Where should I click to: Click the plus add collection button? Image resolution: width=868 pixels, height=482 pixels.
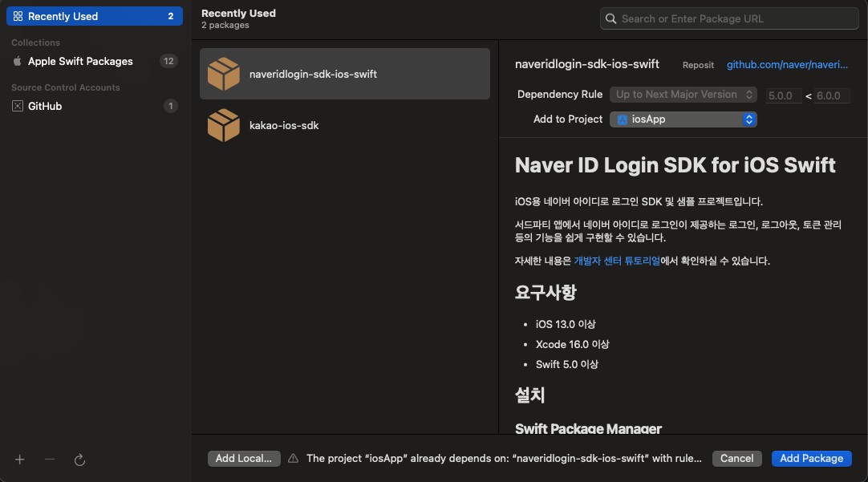tap(20, 460)
